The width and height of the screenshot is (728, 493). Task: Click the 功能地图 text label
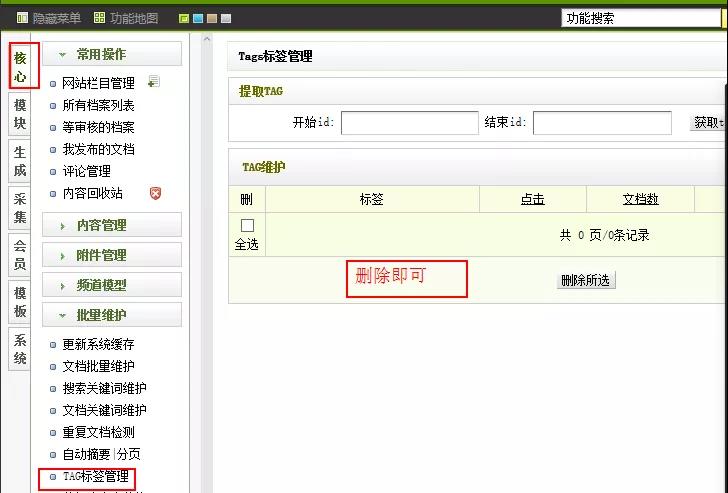pyautogui.click(x=134, y=18)
